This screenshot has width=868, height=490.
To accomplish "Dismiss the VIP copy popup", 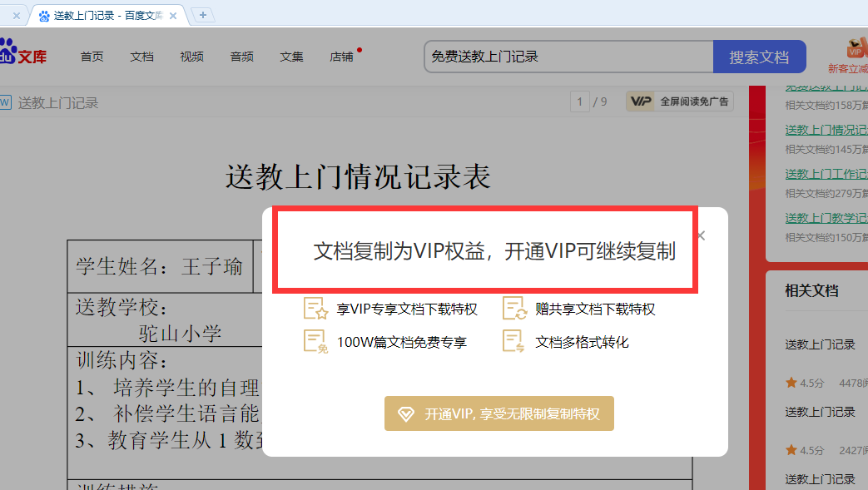I will point(700,235).
